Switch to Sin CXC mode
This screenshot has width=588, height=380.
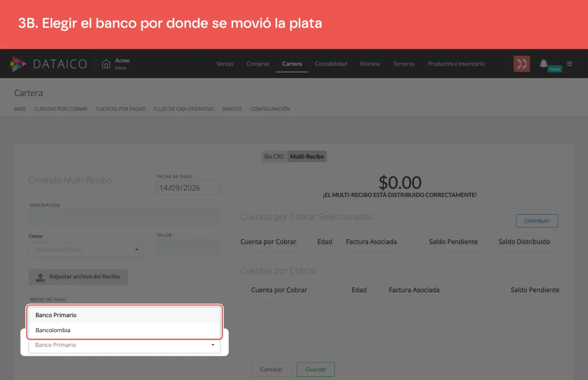pos(274,156)
